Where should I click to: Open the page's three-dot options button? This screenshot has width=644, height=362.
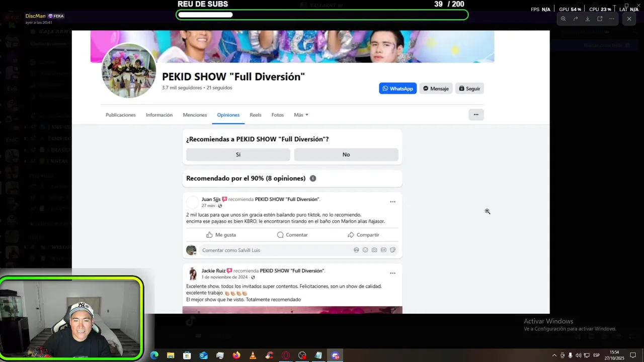tap(476, 115)
